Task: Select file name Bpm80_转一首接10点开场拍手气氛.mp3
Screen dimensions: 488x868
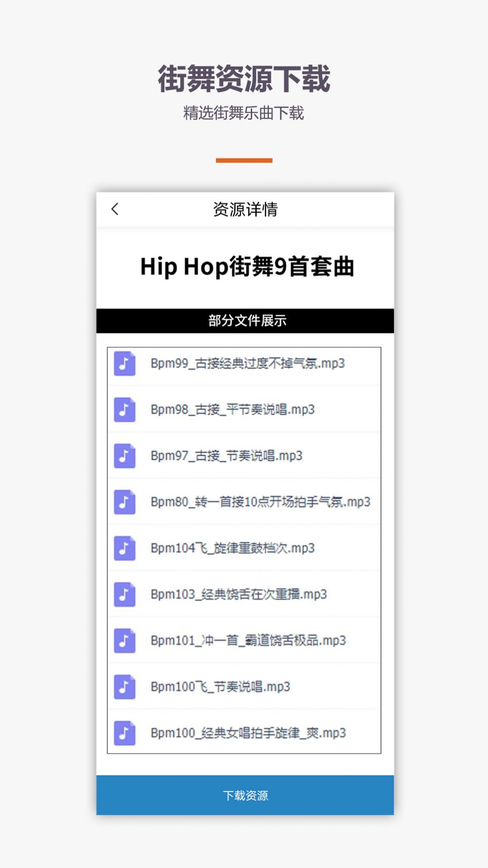Action: [260, 502]
